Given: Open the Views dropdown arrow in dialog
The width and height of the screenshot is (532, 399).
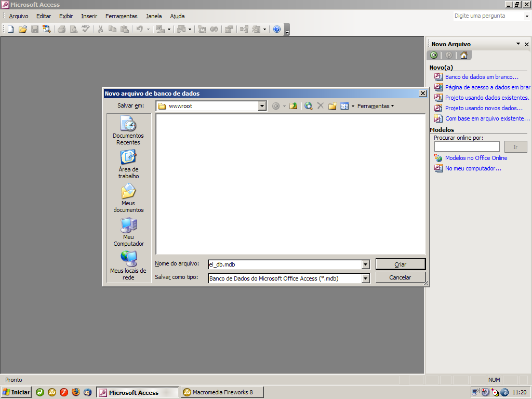Looking at the screenshot, I should tap(353, 106).
